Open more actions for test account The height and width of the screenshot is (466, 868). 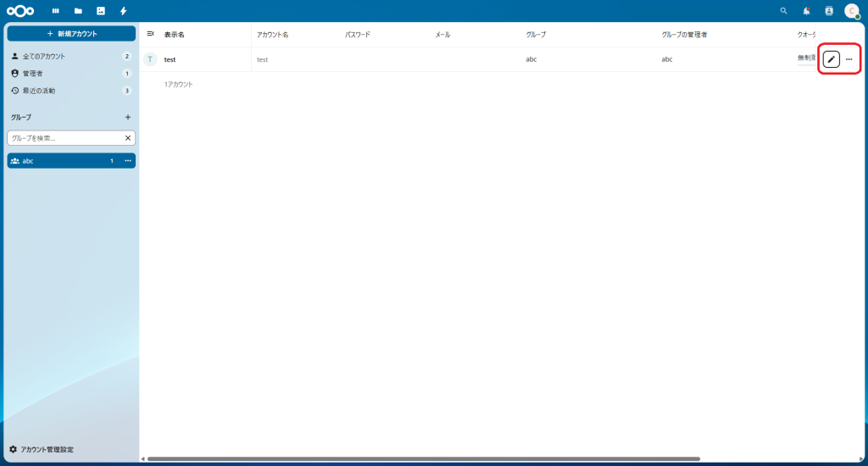(x=849, y=59)
